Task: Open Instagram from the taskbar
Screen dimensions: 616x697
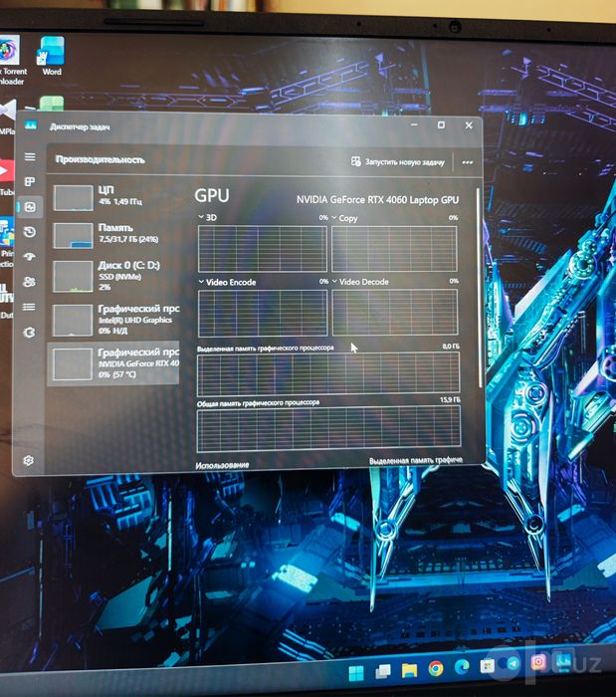Action: [538, 662]
